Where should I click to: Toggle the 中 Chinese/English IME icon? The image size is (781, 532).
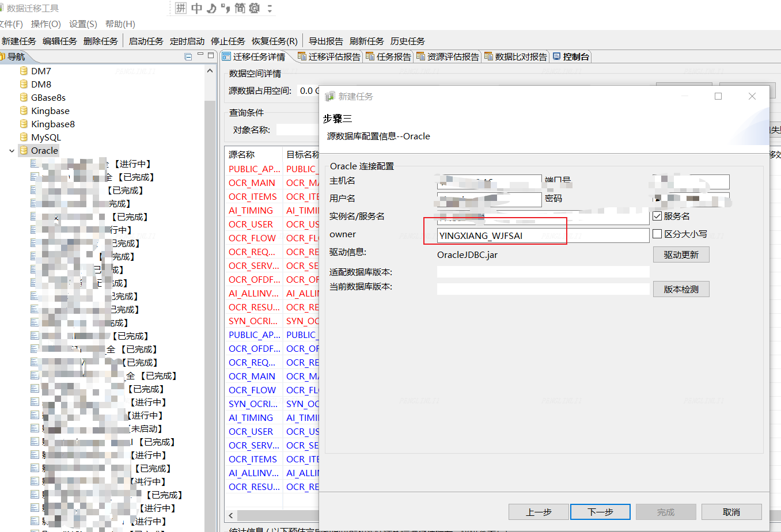click(x=196, y=8)
